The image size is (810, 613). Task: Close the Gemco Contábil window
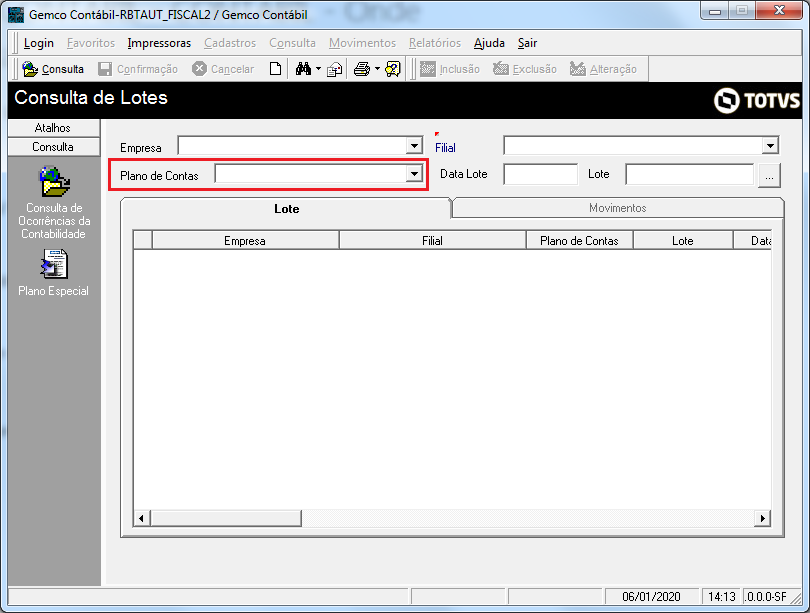pos(780,11)
